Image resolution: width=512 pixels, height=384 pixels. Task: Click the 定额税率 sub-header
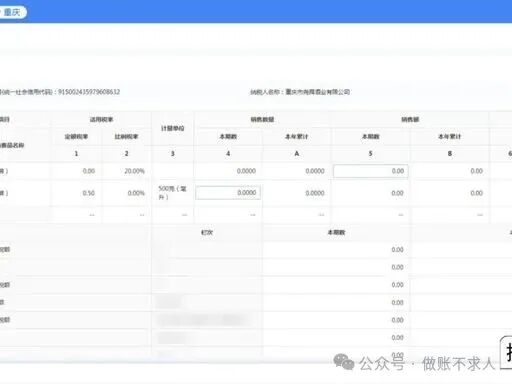(76, 137)
